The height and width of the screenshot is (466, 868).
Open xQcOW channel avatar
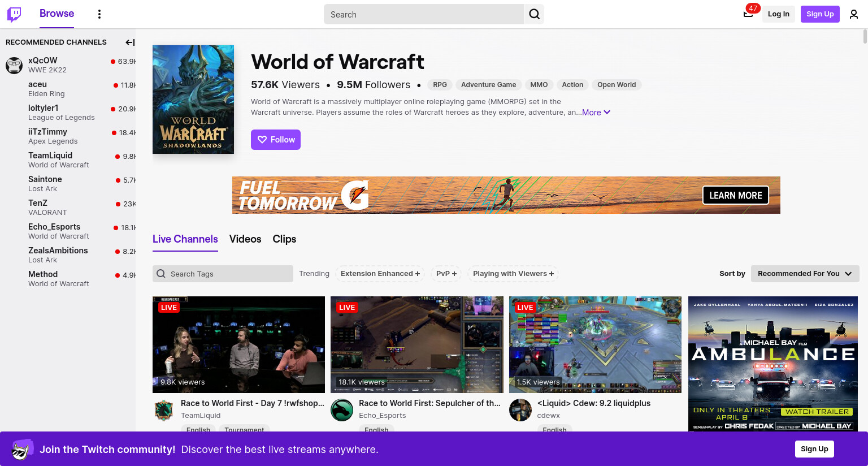14,65
